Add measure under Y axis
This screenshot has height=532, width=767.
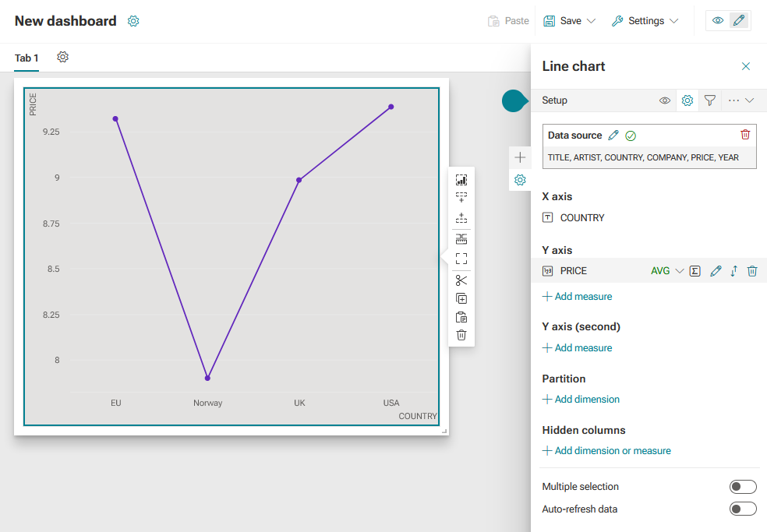[x=578, y=296]
